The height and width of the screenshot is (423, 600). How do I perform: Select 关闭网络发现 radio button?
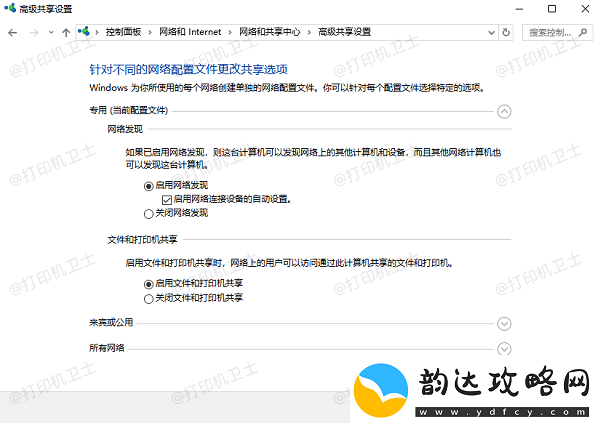coord(148,214)
